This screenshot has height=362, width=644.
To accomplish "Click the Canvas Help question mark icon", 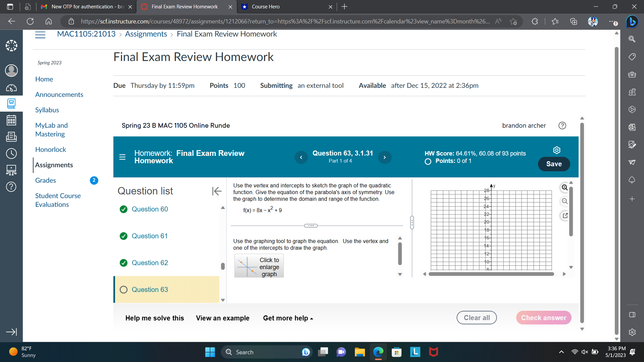I will point(11,187).
